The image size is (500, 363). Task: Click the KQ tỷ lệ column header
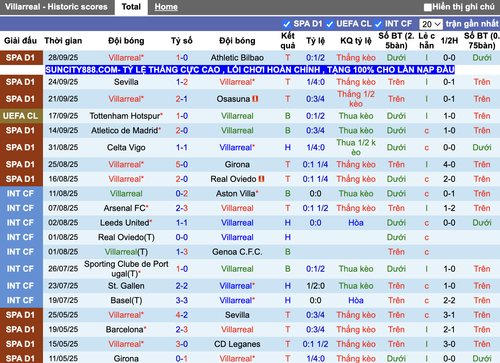tap(356, 41)
